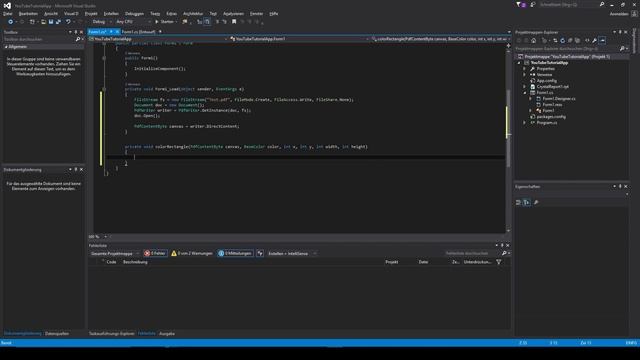This screenshot has width=640, height=360.
Task: Open the Extras menu
Action: (x=171, y=13)
